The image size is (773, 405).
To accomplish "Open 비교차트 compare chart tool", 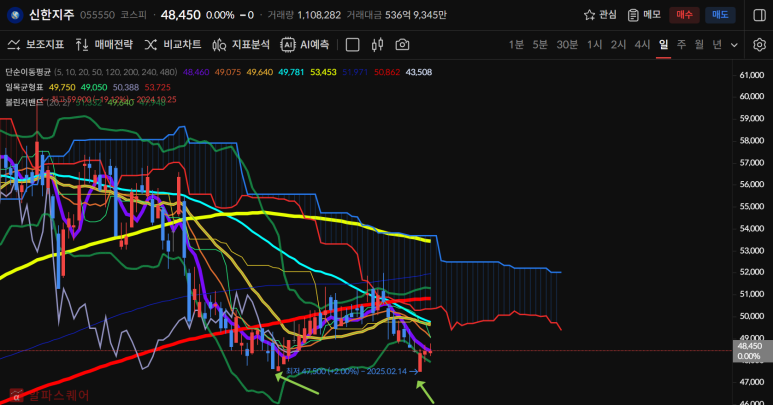I will 173,45.
